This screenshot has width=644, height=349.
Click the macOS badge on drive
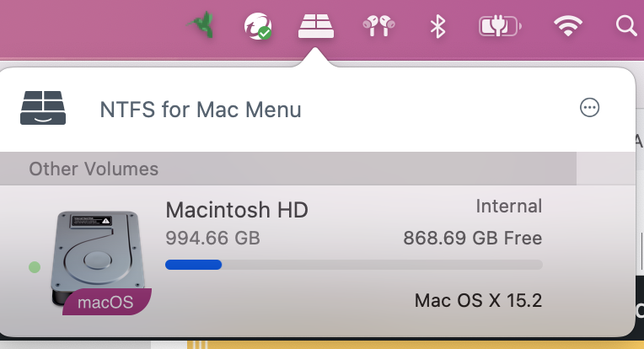click(106, 302)
